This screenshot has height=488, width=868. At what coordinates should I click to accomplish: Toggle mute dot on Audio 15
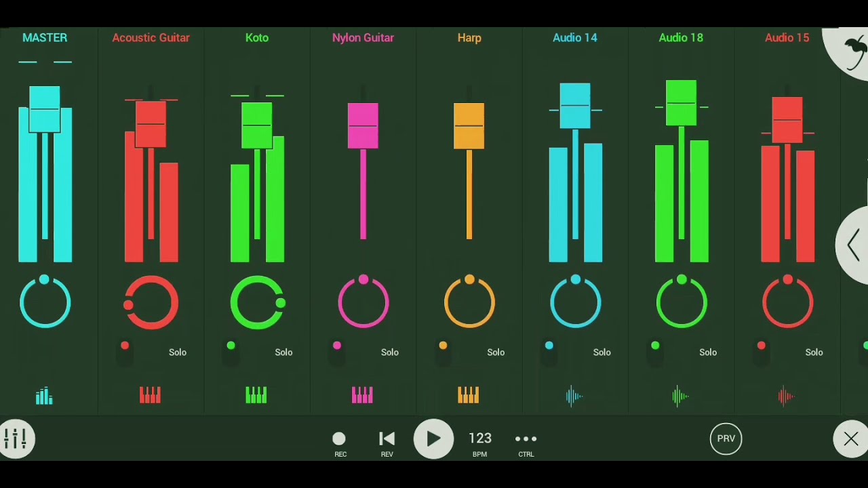(761, 346)
